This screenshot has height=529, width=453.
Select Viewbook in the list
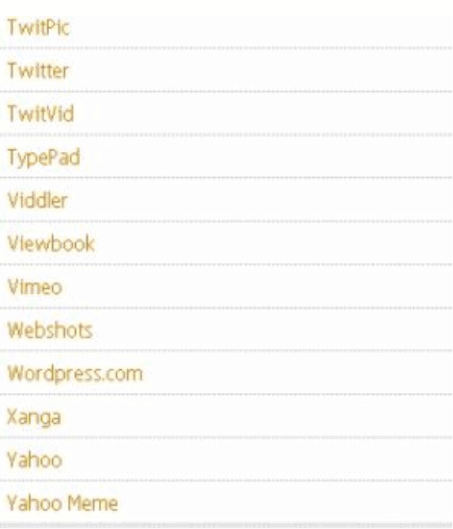[x=51, y=243]
